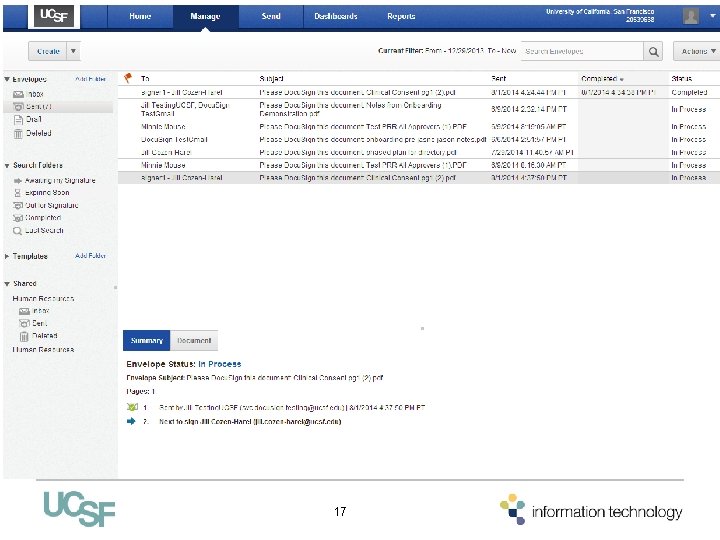The image size is (720, 540).
Task: Open the account menu arrow beside avatar
Action: click(x=712, y=16)
